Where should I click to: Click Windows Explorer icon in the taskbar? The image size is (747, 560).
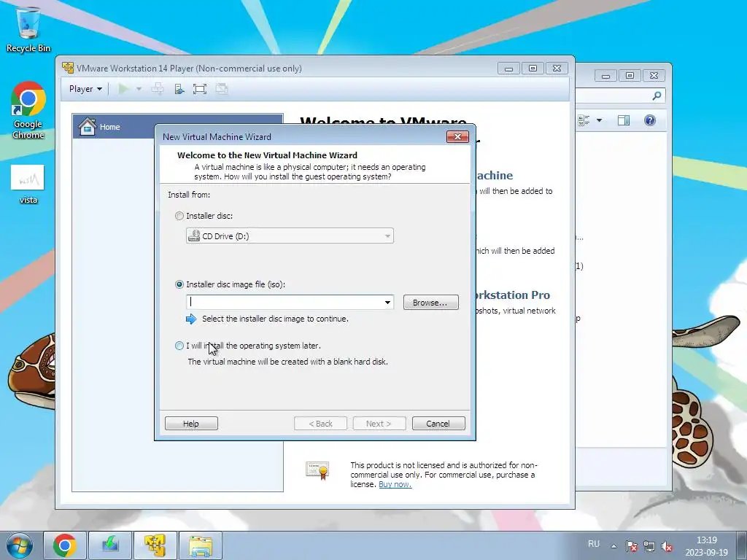[x=201, y=545]
